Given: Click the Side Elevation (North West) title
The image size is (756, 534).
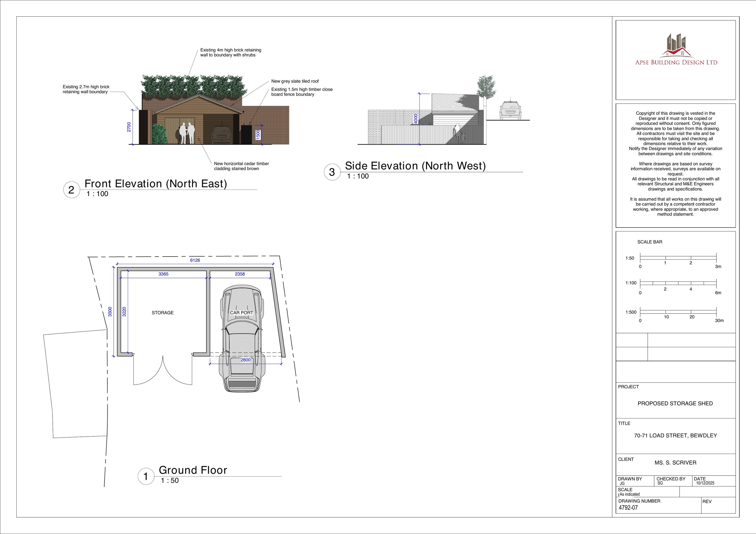Looking at the screenshot, I should [x=415, y=166].
